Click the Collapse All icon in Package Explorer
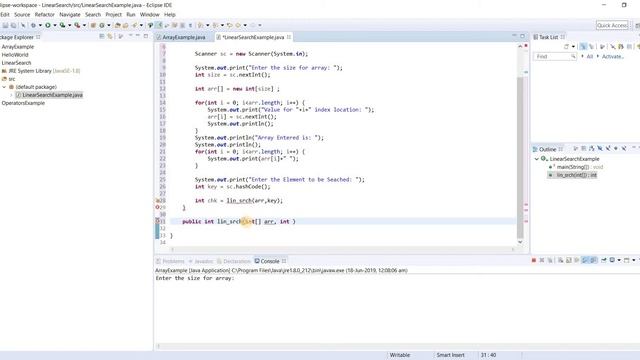This screenshot has width=640, height=360. pyautogui.click(x=102, y=36)
